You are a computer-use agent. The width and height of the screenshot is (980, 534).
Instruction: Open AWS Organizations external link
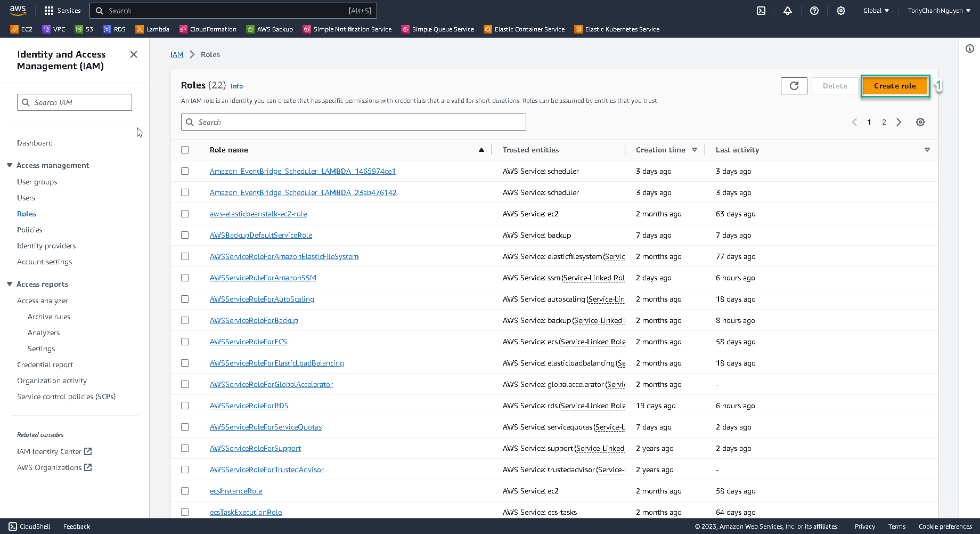click(54, 467)
